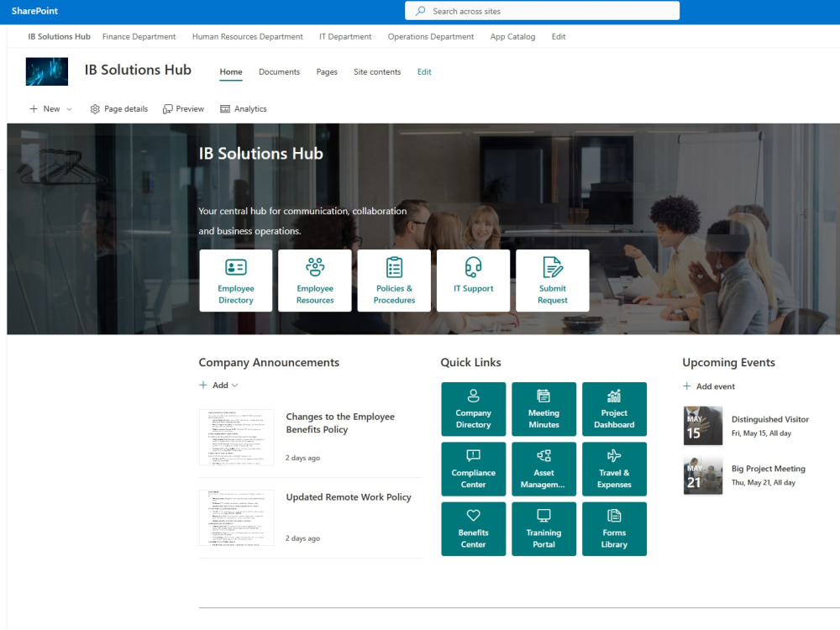Click the plus icon beside Add in announcements
Viewport: 840px width, 630px height.
(203, 385)
